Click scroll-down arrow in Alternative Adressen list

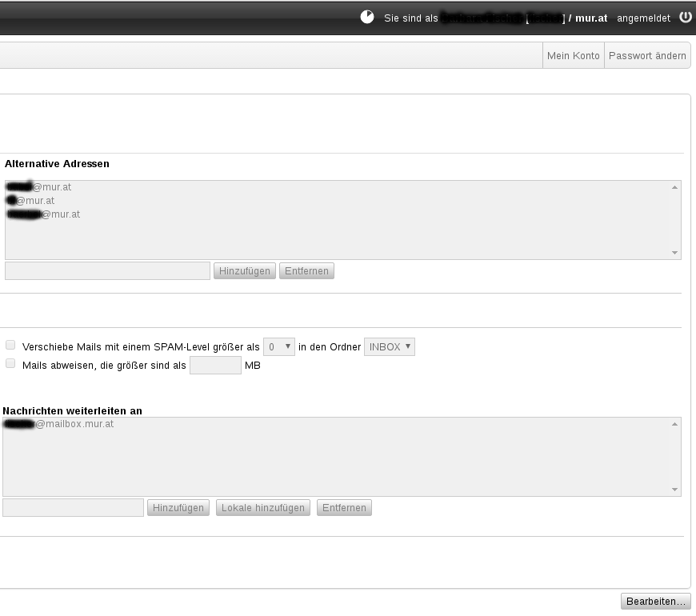pos(675,253)
